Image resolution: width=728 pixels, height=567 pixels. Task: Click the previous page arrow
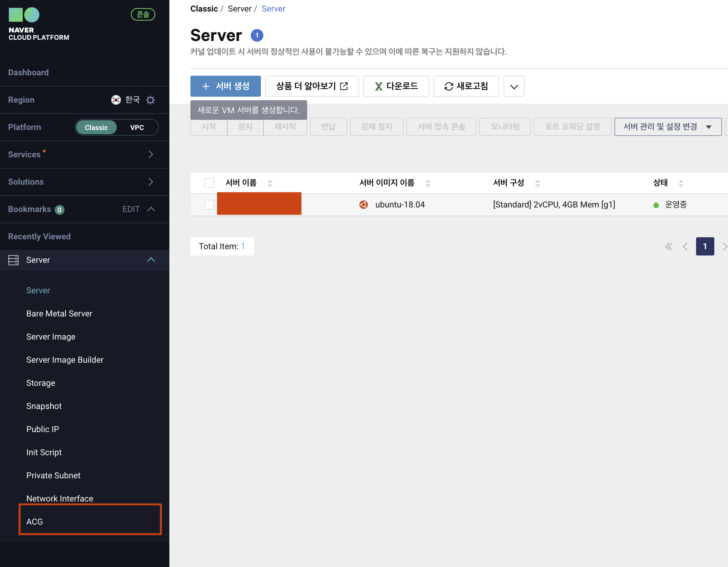[685, 247]
